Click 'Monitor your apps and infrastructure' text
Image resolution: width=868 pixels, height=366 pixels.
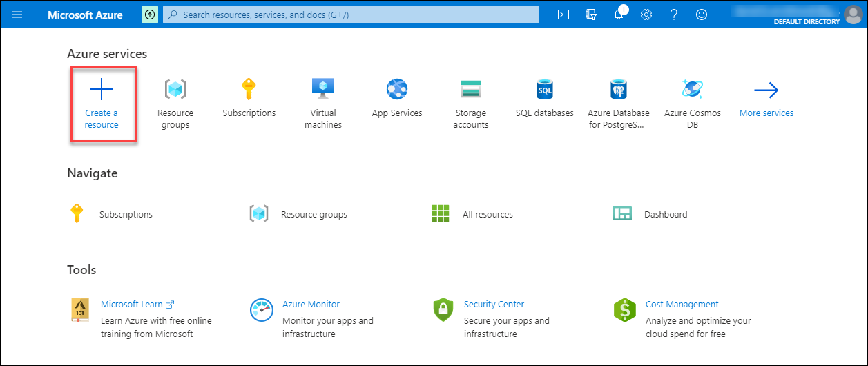point(327,327)
